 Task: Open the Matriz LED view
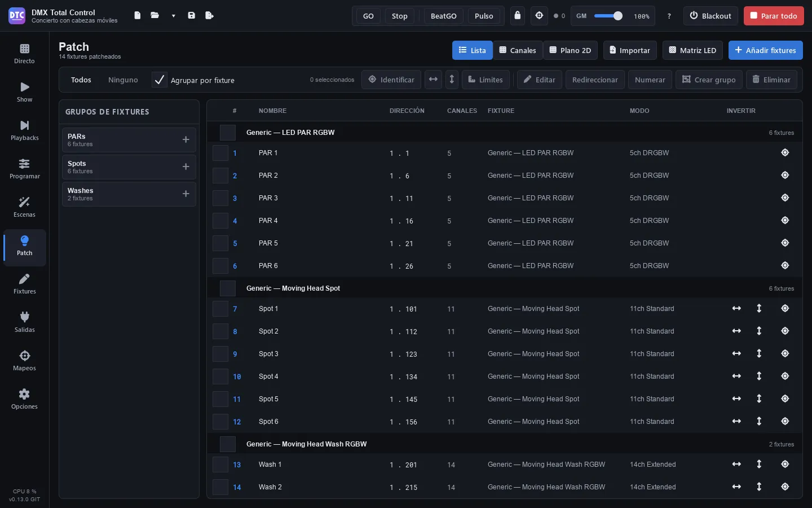(x=692, y=50)
